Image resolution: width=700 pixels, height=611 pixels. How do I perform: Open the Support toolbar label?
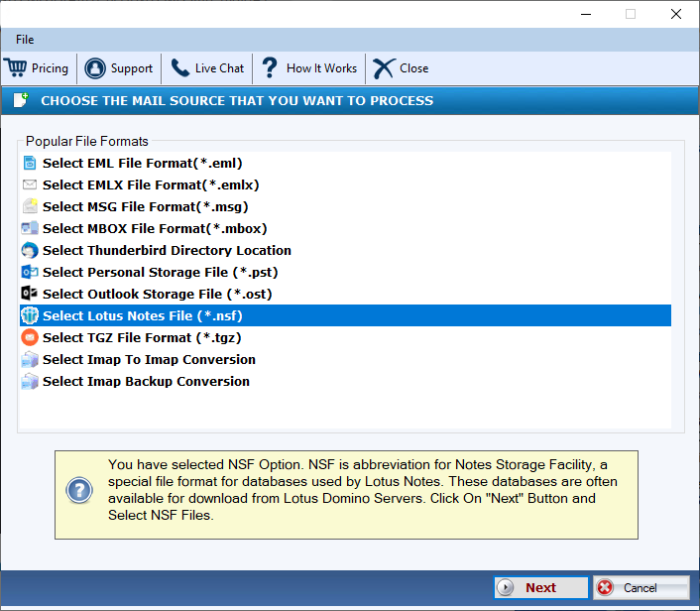click(131, 68)
